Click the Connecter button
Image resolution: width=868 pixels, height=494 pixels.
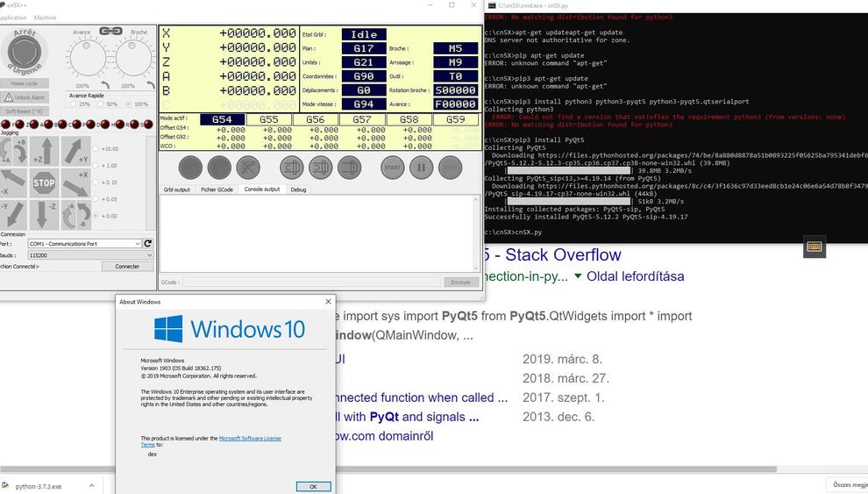point(127,266)
